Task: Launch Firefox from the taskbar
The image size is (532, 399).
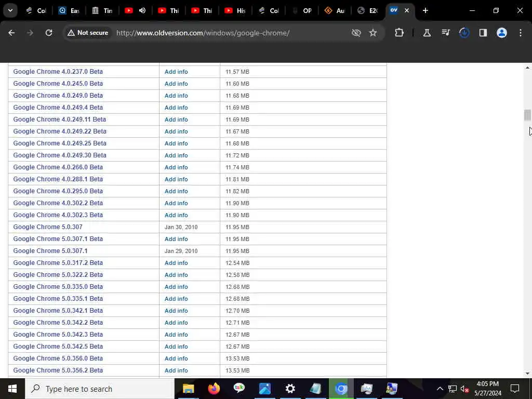Action: [x=214, y=389]
